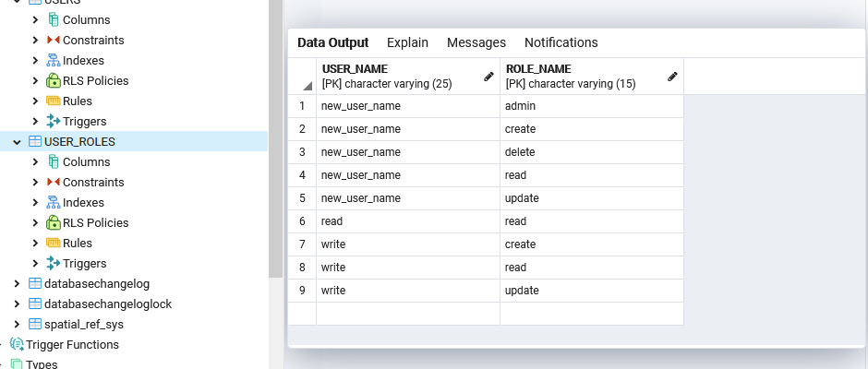This screenshot has height=369, width=868.
Task: Select row 6 by its row number
Action: [302, 221]
